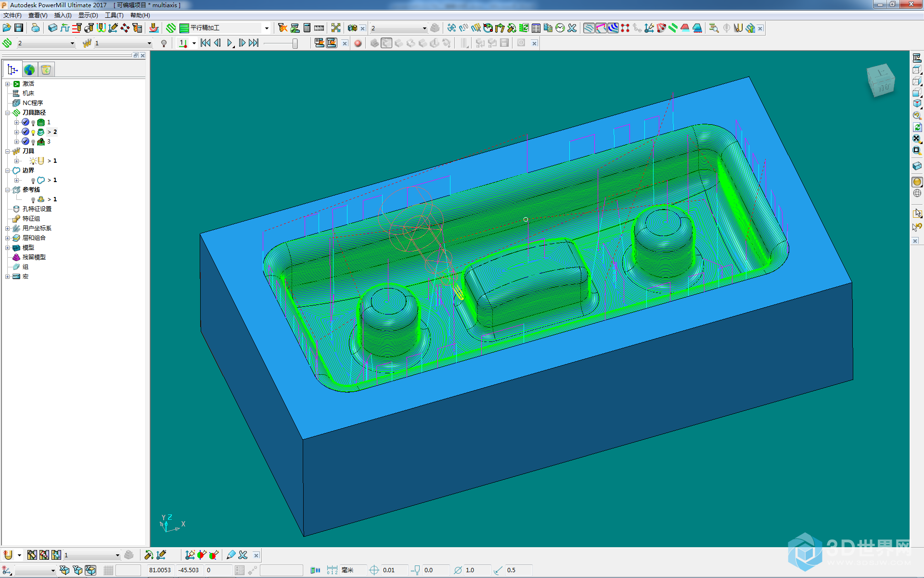The height and width of the screenshot is (578, 924).
Task: Step simulation back one move
Action: (218, 43)
